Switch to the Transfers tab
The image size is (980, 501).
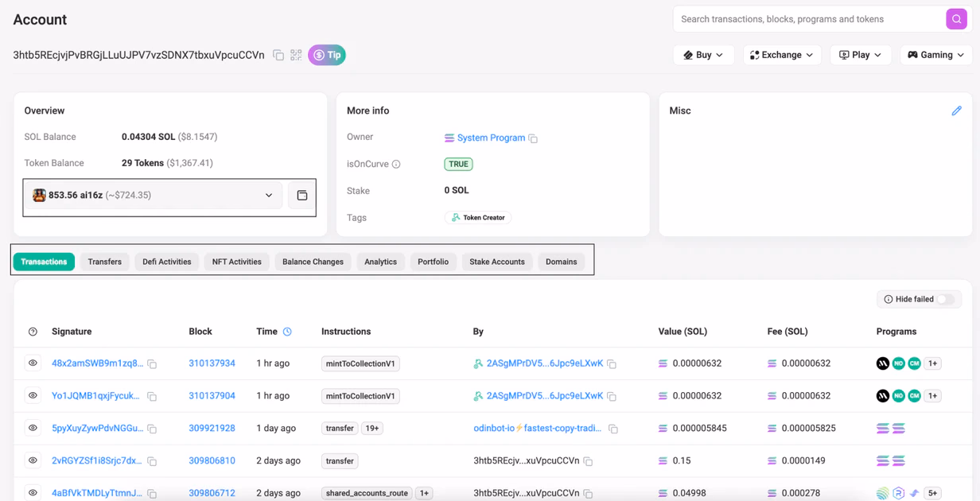click(105, 262)
